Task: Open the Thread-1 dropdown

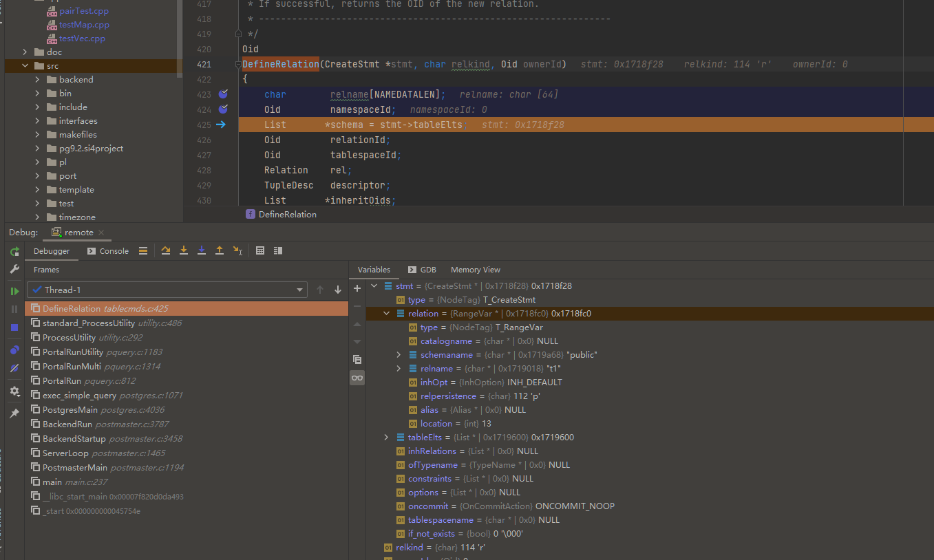Action: (166, 290)
